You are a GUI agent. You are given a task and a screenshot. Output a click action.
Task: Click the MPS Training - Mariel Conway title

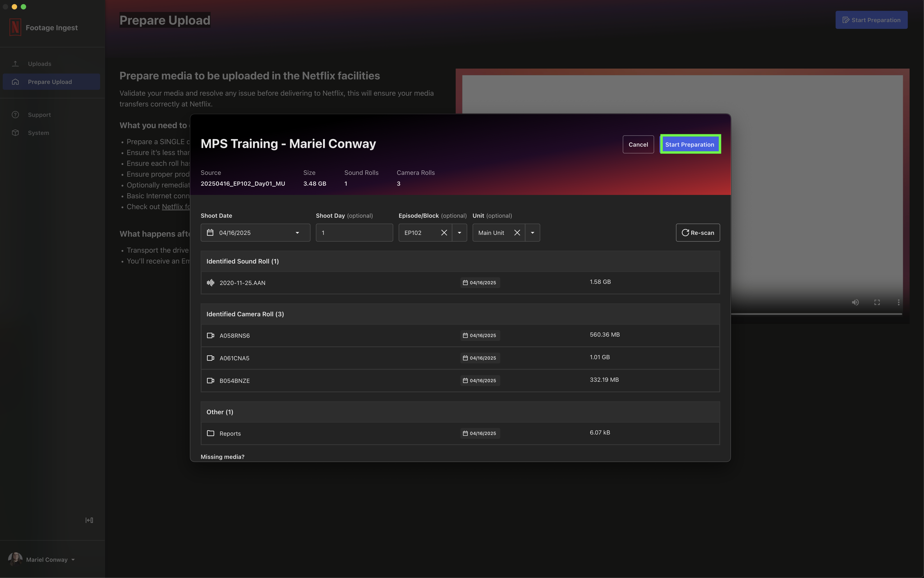pyautogui.click(x=288, y=143)
